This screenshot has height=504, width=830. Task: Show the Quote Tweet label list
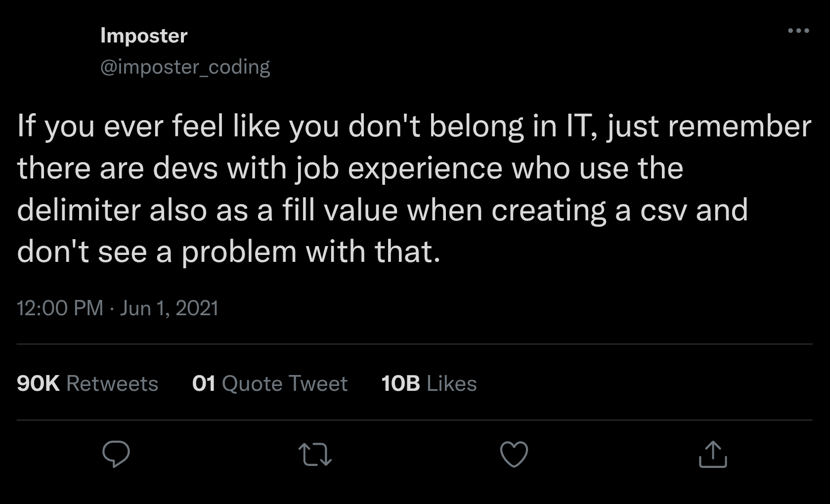[x=285, y=383]
